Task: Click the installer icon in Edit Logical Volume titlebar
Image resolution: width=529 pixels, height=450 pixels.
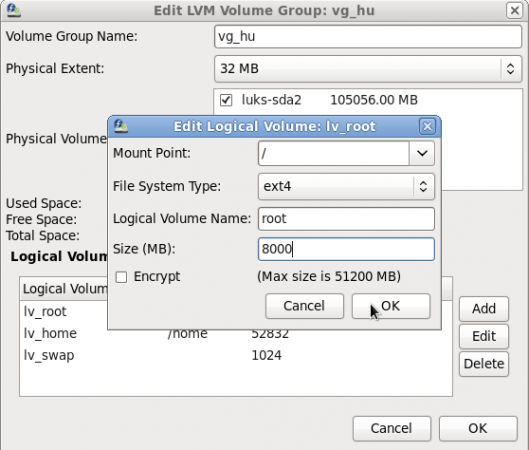Action: 121,126
